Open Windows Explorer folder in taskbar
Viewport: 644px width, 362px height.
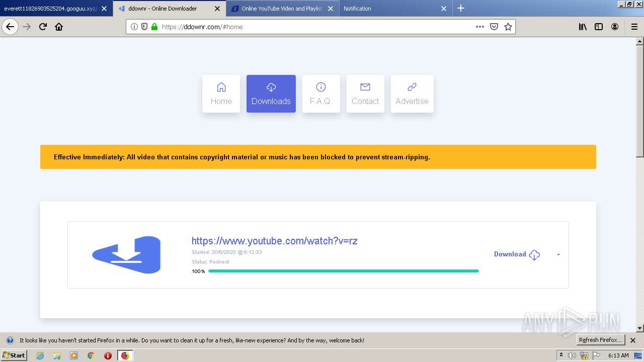(x=57, y=355)
